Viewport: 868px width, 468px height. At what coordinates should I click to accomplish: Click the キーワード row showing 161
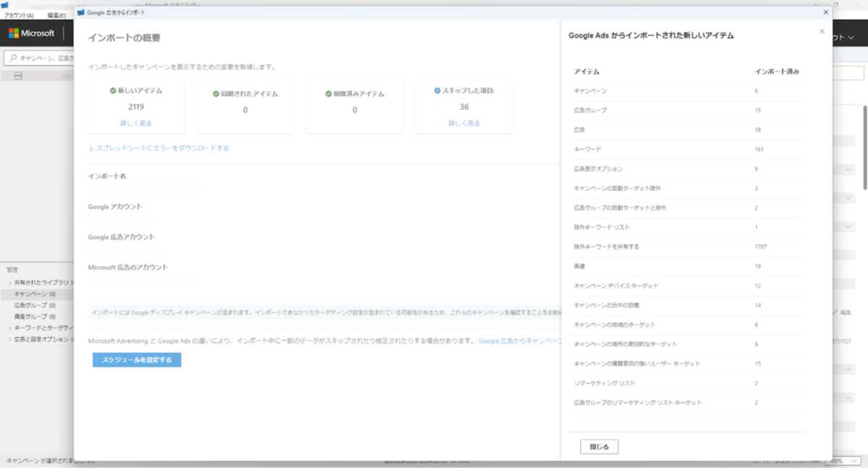[687, 150]
